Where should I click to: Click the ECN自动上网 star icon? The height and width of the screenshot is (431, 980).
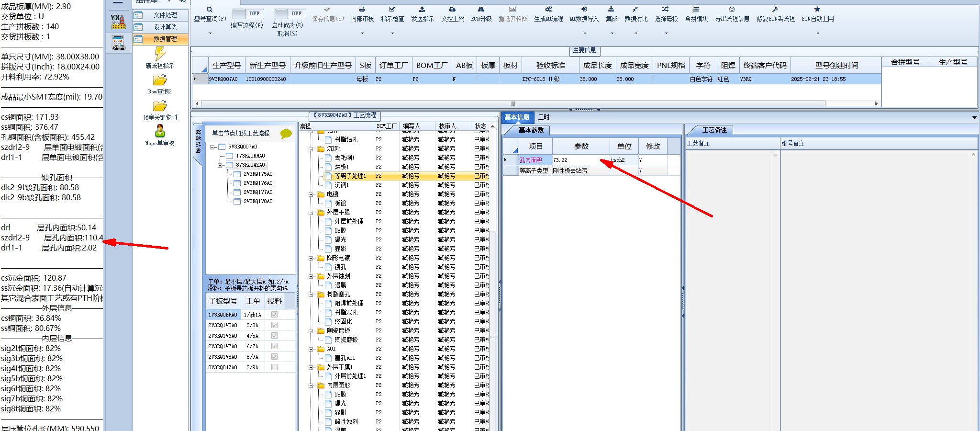(x=817, y=10)
